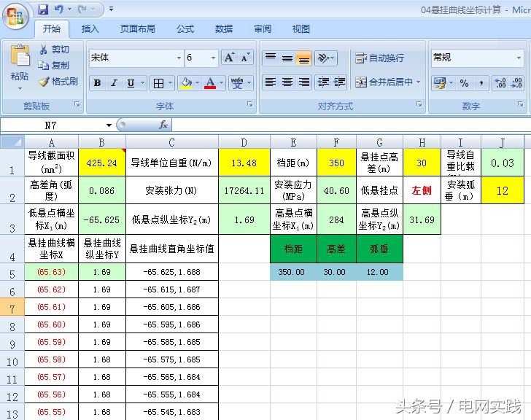Apply the red font color A

210,83
